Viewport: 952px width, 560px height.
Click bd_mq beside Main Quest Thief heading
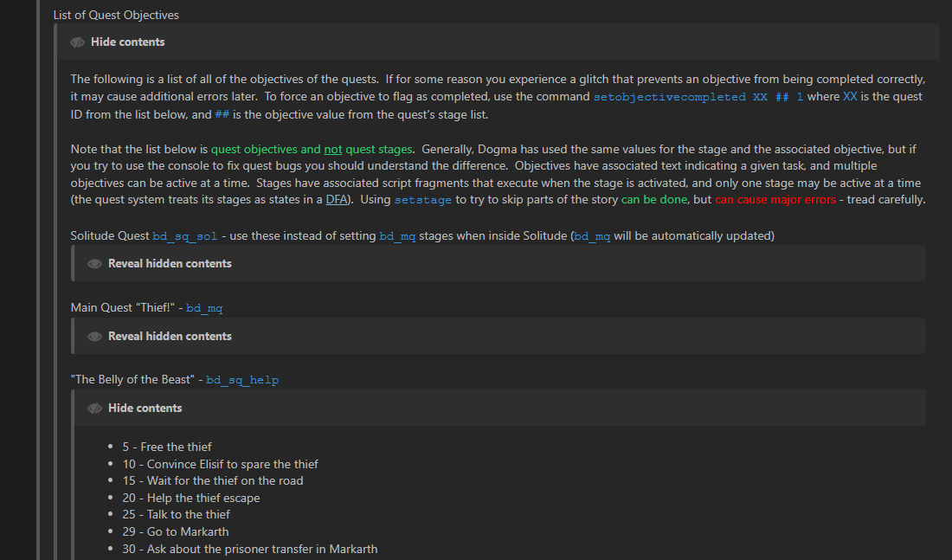pyautogui.click(x=204, y=308)
